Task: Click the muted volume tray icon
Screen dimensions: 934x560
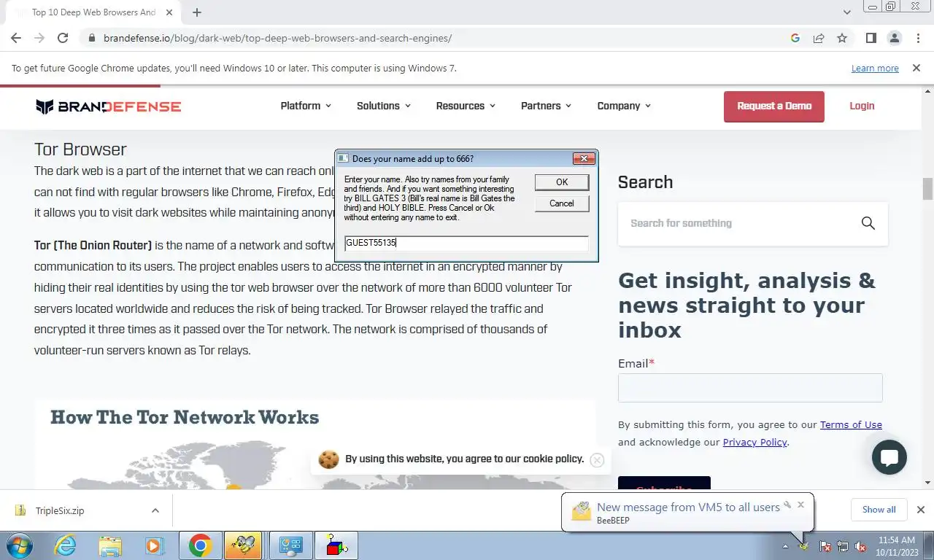Action: coord(860,545)
